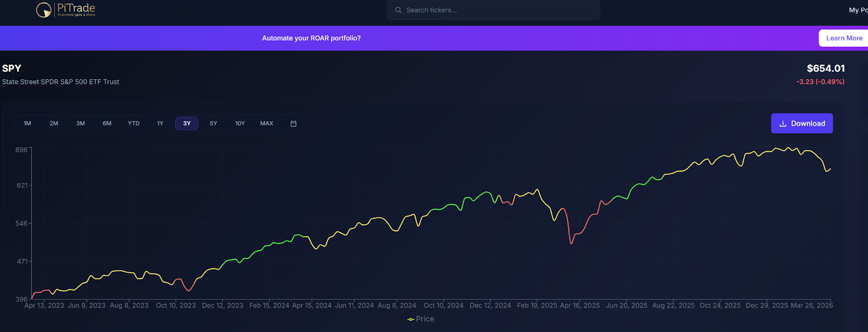Switch chart to 10Y range
The width and height of the screenshot is (868, 332).
click(x=240, y=124)
